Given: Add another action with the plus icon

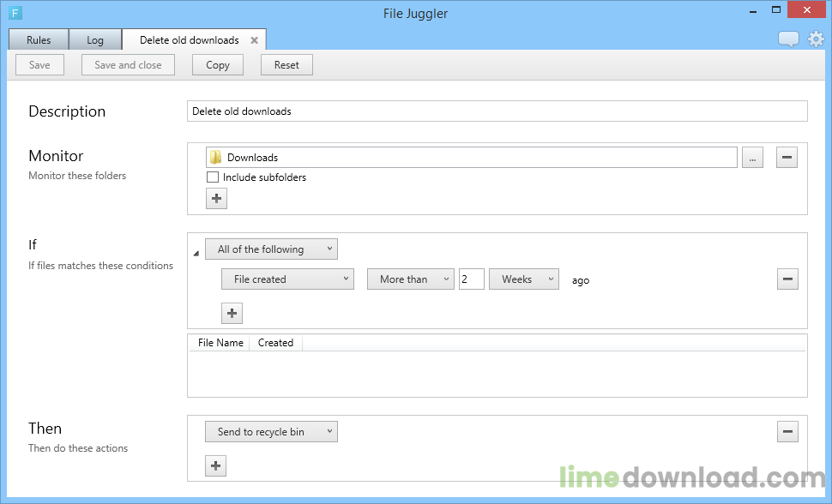Looking at the screenshot, I should pos(216,465).
